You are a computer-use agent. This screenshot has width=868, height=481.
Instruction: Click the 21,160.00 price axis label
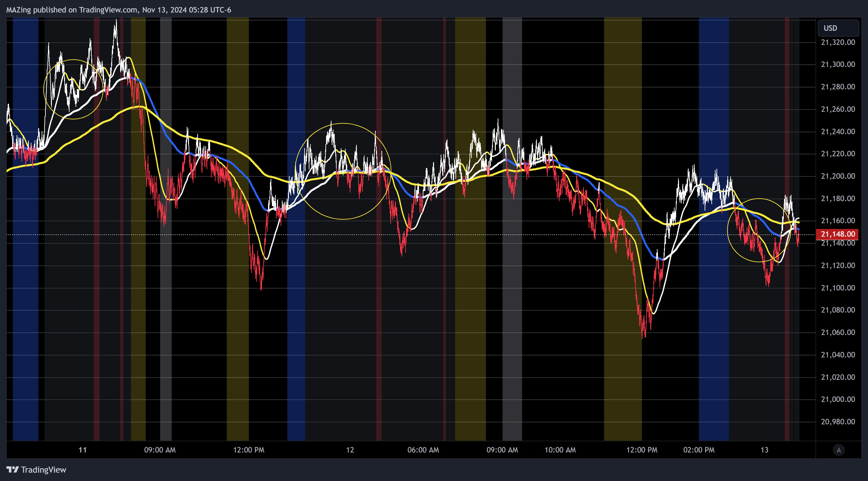tap(838, 221)
